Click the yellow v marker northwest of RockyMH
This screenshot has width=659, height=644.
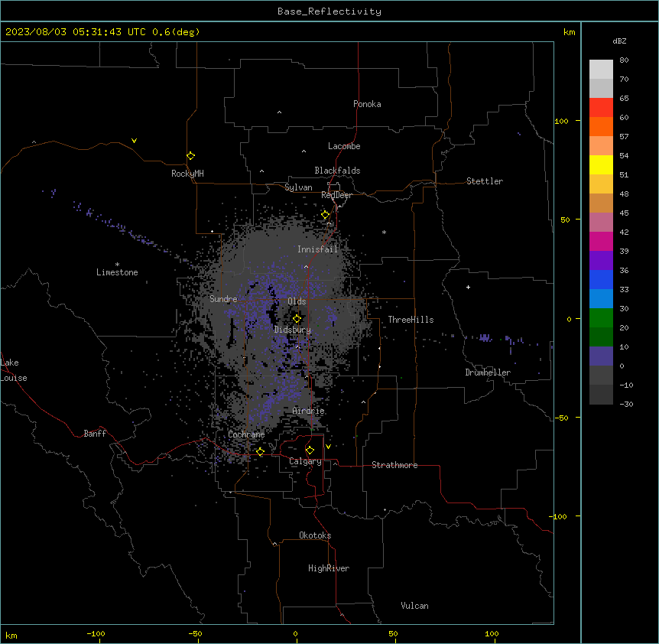(134, 141)
